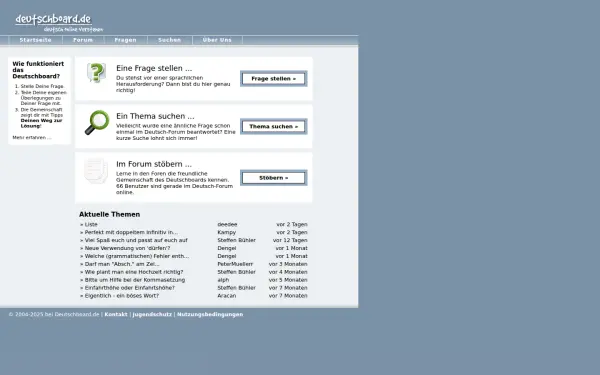Open topic 'Wie plant man eine Hochzeit richtig?'

[x=134, y=272]
